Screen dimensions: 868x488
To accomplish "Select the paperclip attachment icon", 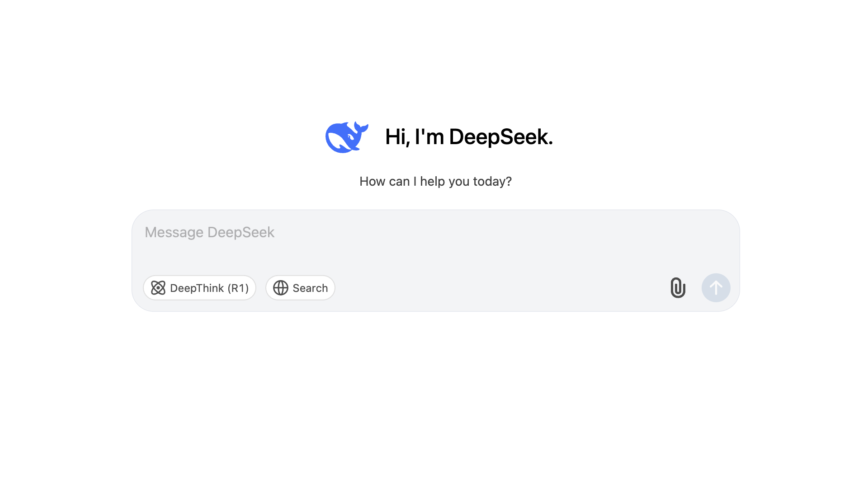I will [677, 288].
